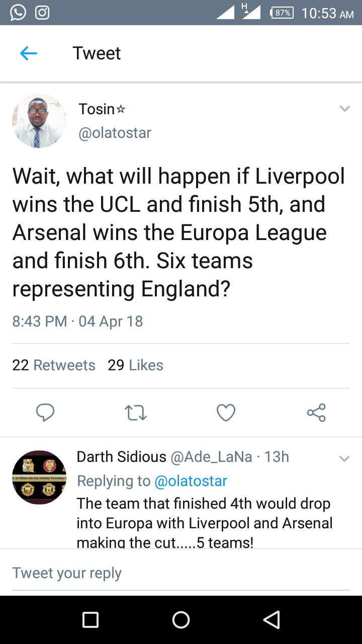362x644 pixels.
Task: Expand Tosin's tweet options chevron
Action: [x=344, y=109]
